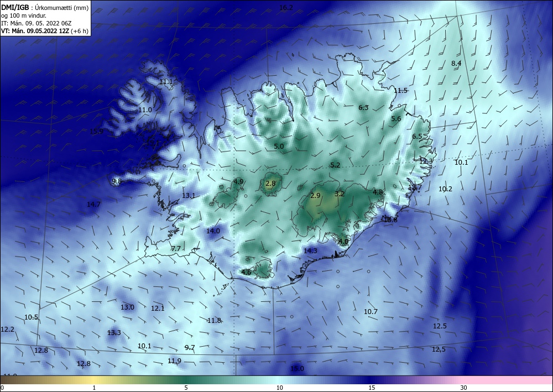Click the 10.2 value east of Iceland
Viewport: 553px width, 392px height.
click(445, 189)
